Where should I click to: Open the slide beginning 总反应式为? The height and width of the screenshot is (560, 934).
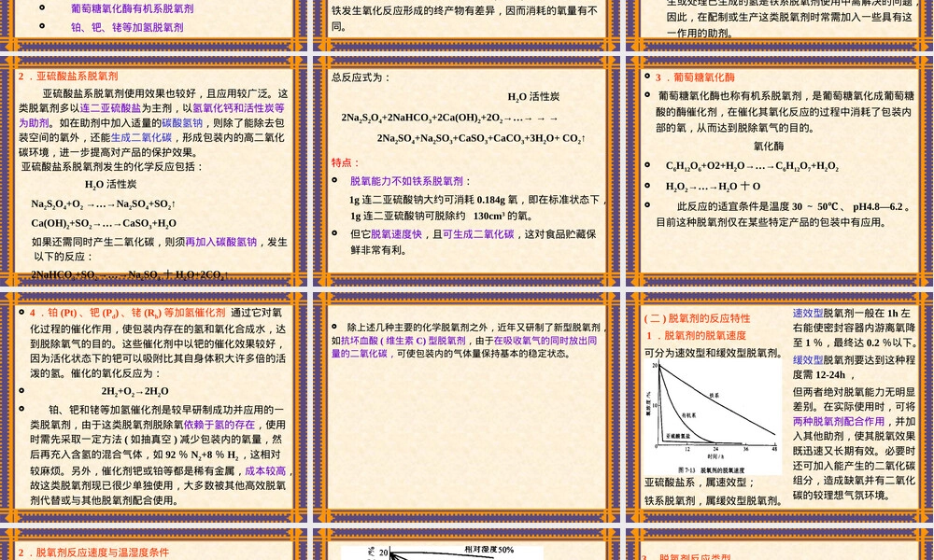pyautogui.click(x=466, y=171)
